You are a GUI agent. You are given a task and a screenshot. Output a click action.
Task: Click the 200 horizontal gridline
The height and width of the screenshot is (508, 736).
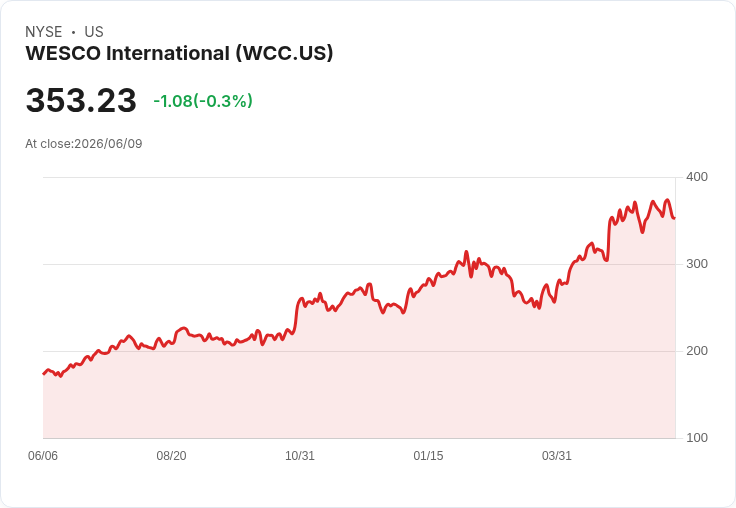(359, 351)
